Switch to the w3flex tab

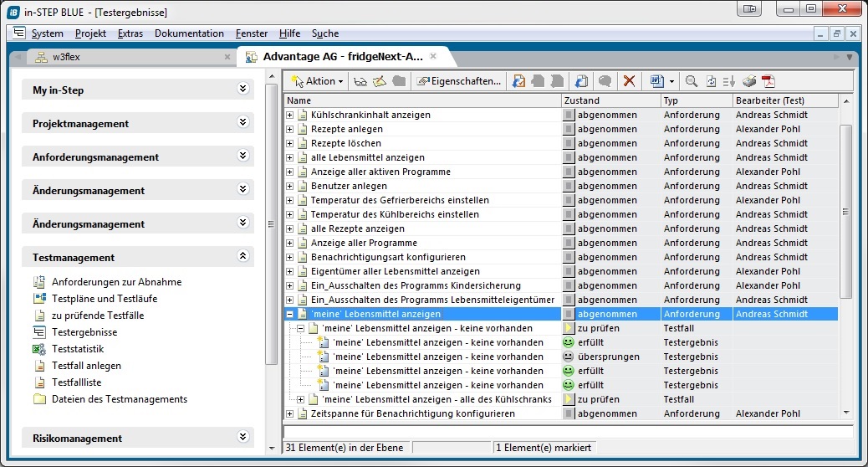(x=66, y=57)
